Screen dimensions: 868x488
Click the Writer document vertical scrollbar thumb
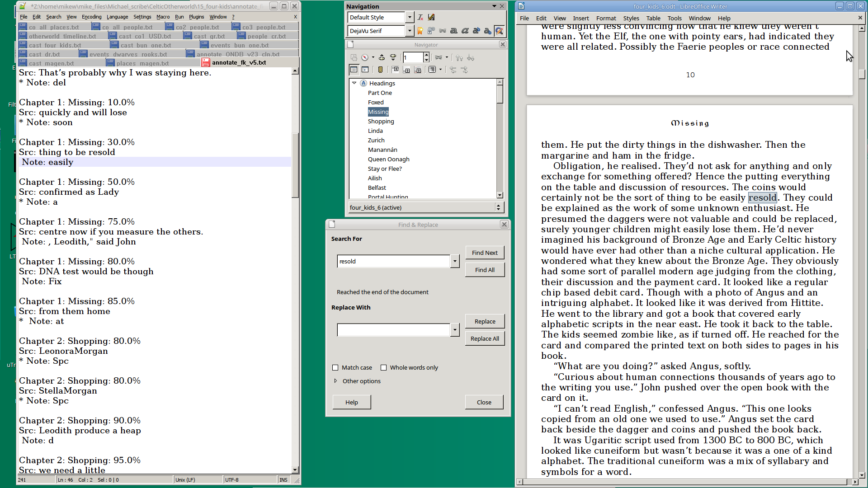(862, 74)
